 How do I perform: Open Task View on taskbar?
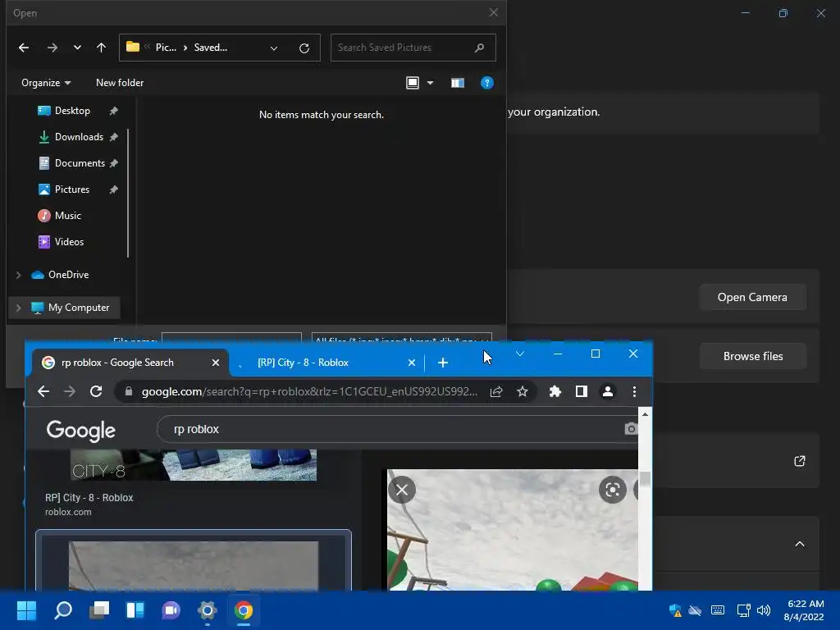(x=99, y=610)
